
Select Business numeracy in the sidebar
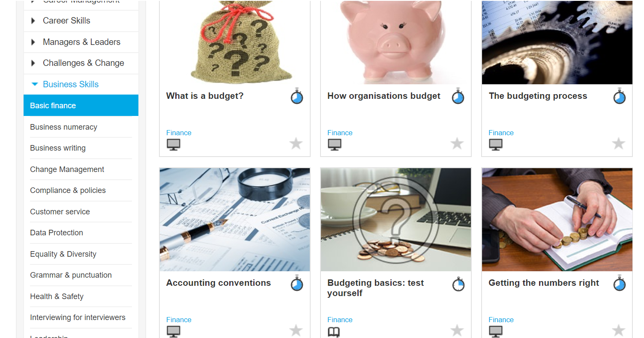(63, 127)
